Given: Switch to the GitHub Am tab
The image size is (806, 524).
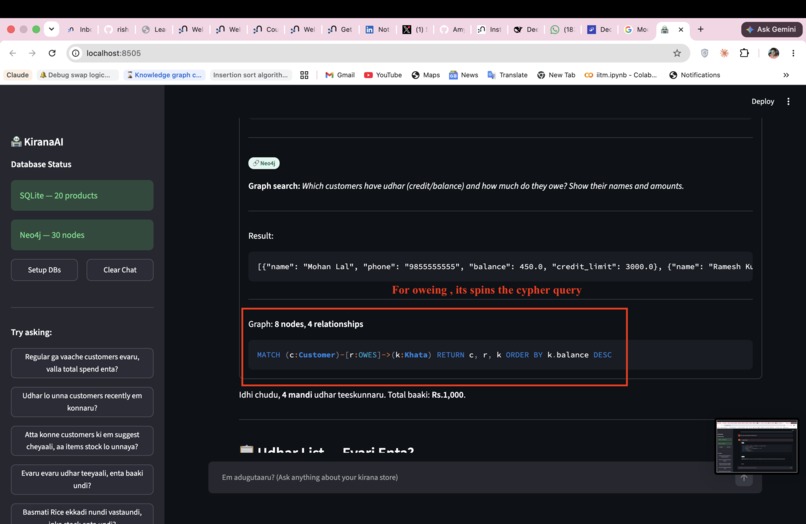Looking at the screenshot, I should (451, 30).
